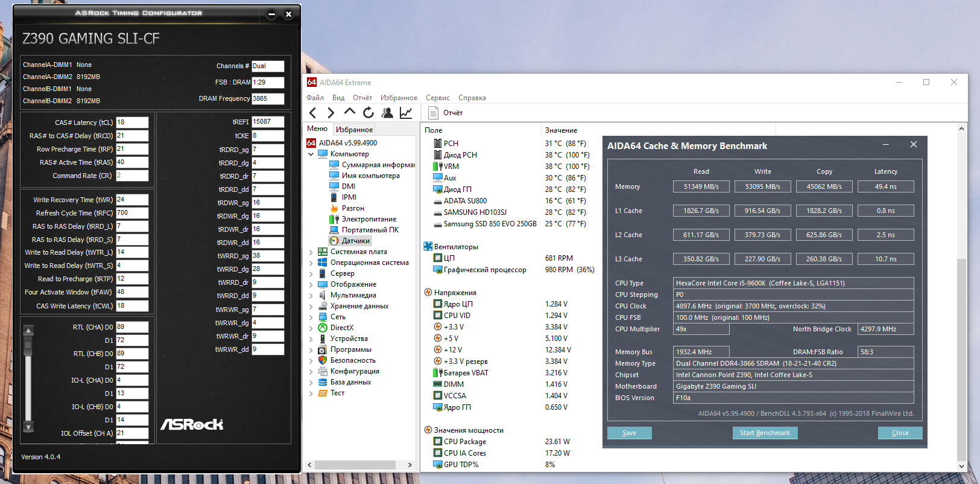Click the Refresh Cycle Time (tRFC) field
The image size is (980, 484).
(x=132, y=213)
